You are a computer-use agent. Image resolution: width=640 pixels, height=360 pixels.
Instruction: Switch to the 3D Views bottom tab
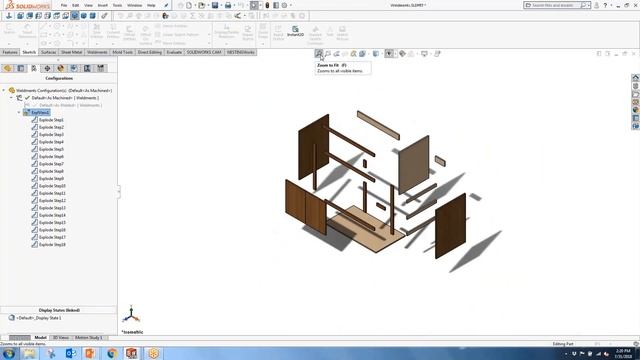pos(61,338)
